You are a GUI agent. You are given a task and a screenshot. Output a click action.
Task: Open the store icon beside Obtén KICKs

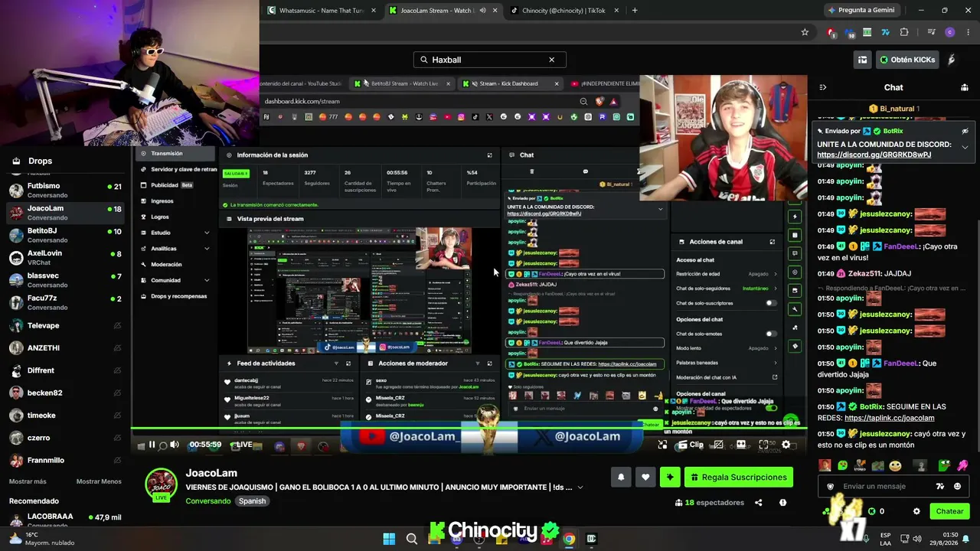(x=863, y=60)
